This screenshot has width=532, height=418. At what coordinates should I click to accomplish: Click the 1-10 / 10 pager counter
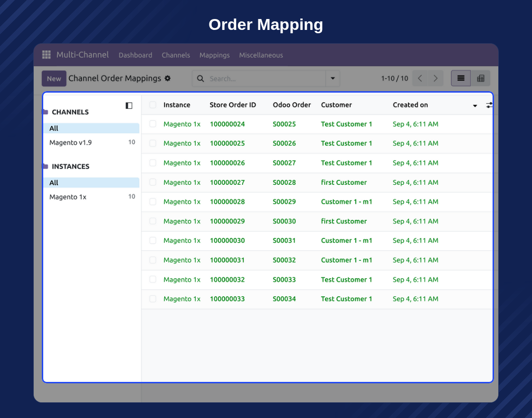point(395,78)
